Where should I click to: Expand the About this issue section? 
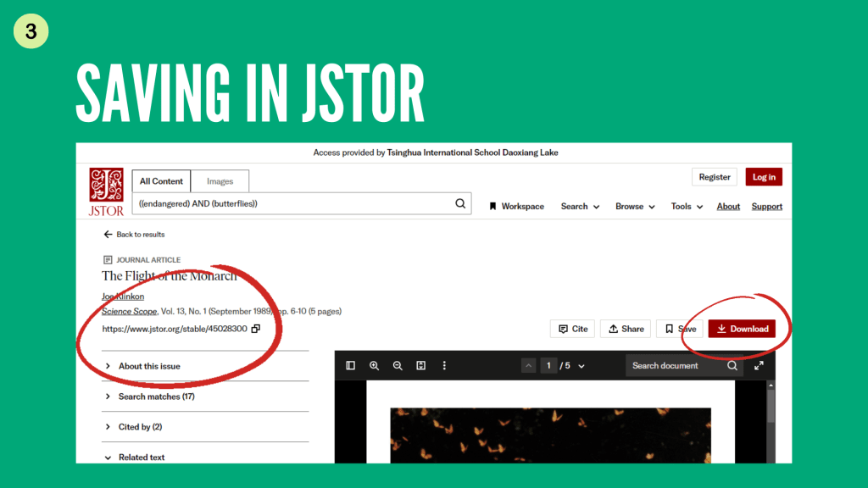point(148,366)
